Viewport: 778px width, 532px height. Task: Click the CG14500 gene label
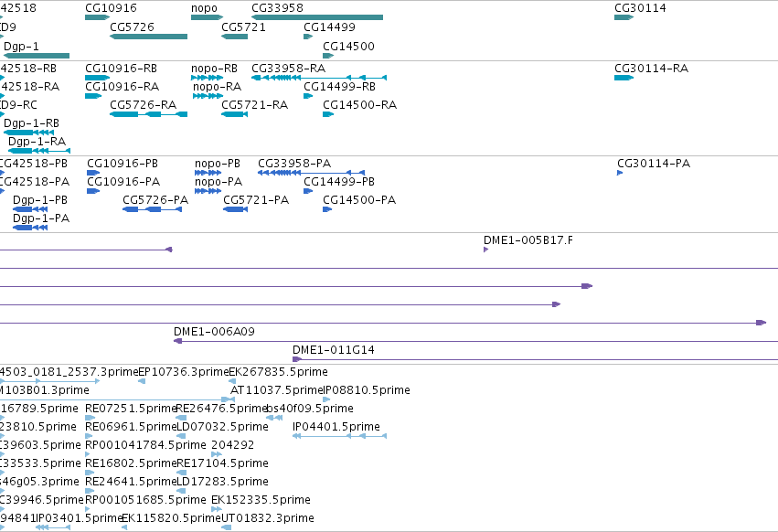tap(349, 46)
